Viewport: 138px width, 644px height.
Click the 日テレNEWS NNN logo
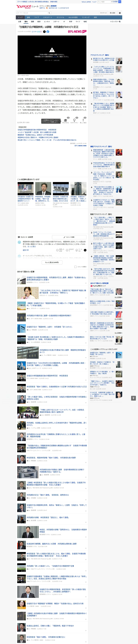pyautogui.click(x=77, y=31)
